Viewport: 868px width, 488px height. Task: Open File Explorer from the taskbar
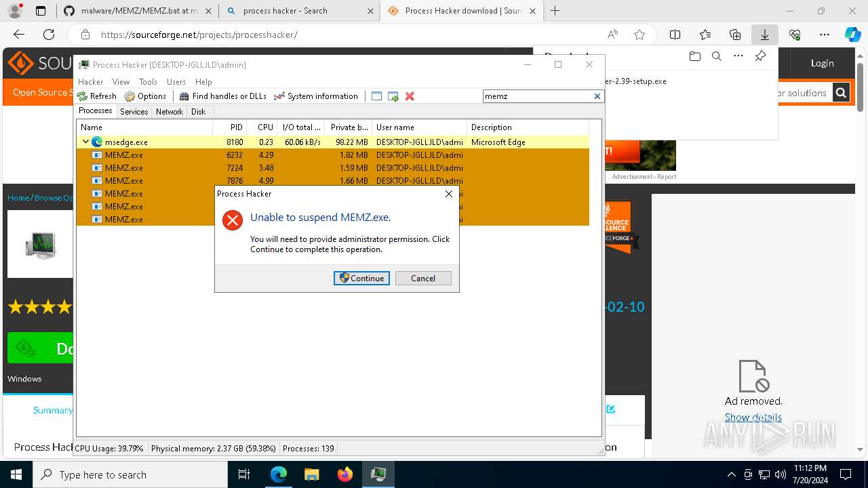click(311, 474)
